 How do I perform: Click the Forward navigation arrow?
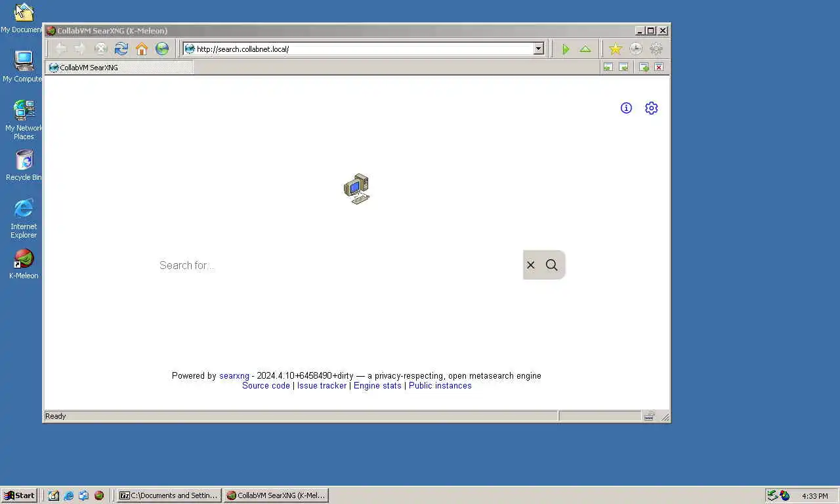click(x=80, y=49)
